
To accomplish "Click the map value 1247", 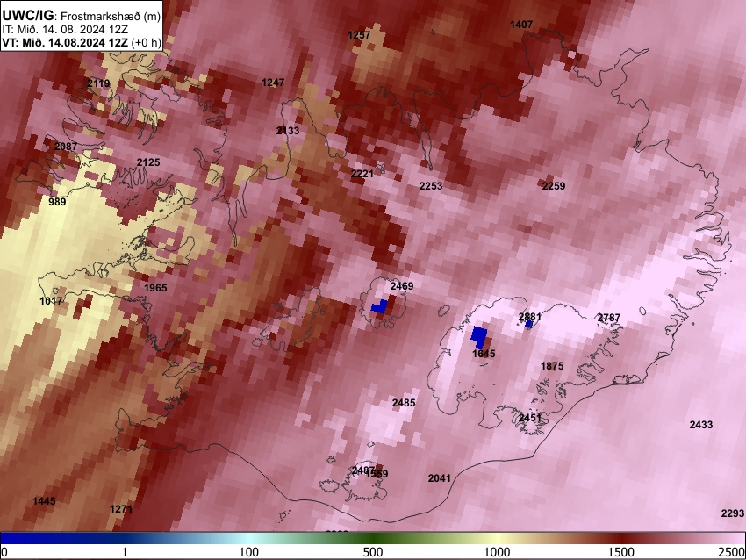I will click(x=273, y=83).
